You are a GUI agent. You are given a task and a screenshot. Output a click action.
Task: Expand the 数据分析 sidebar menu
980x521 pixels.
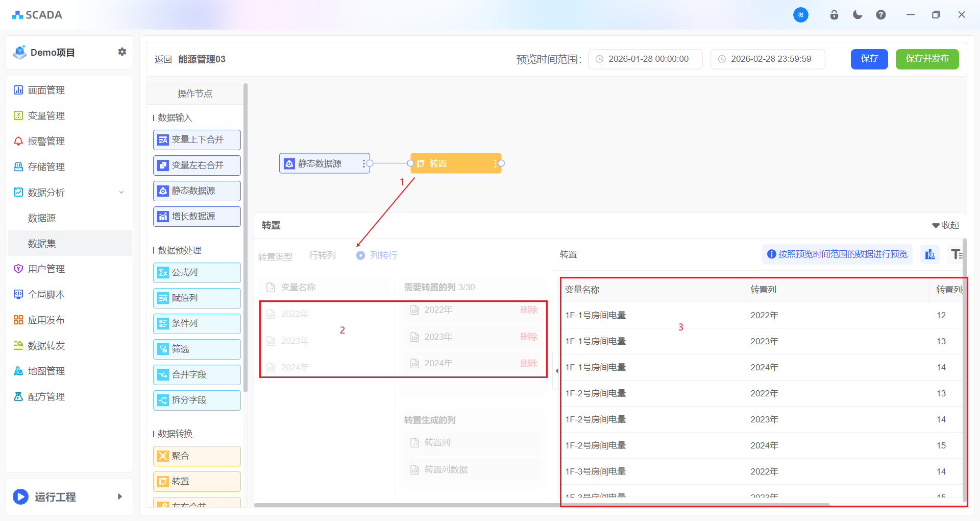[69, 193]
